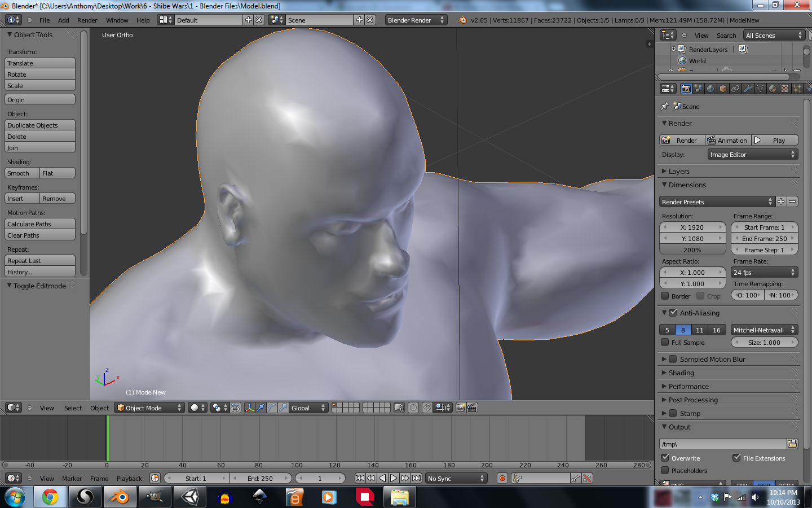The width and height of the screenshot is (812, 508).
Task: Open the Object properties tab cube icon
Action: click(x=723, y=89)
